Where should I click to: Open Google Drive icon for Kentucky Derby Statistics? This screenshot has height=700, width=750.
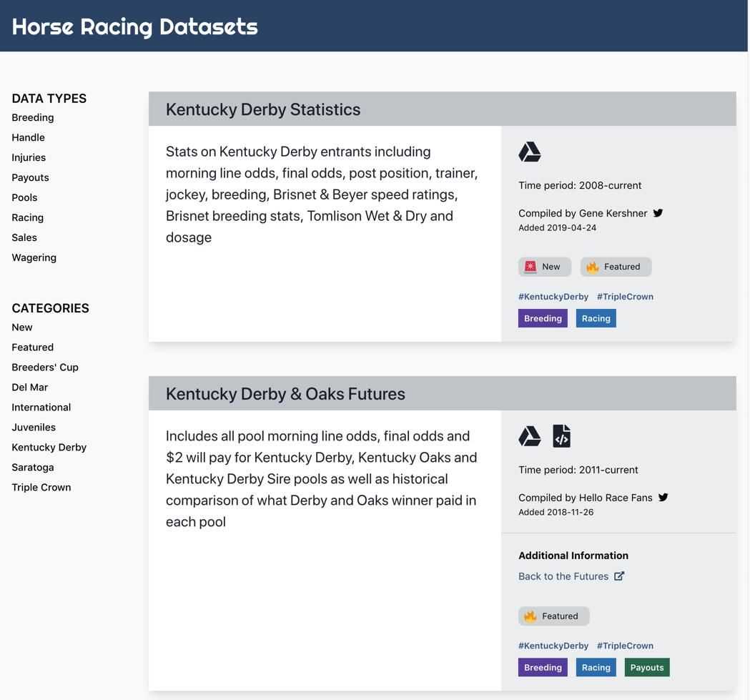(529, 152)
